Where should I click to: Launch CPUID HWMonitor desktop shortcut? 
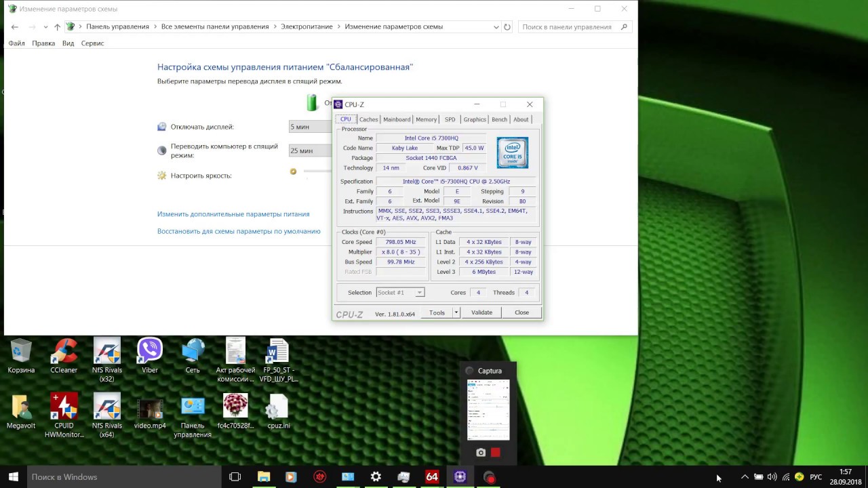pyautogui.click(x=64, y=415)
